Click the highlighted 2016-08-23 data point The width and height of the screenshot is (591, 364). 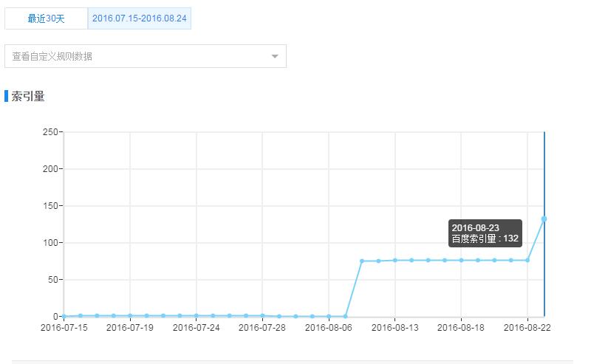pos(544,219)
